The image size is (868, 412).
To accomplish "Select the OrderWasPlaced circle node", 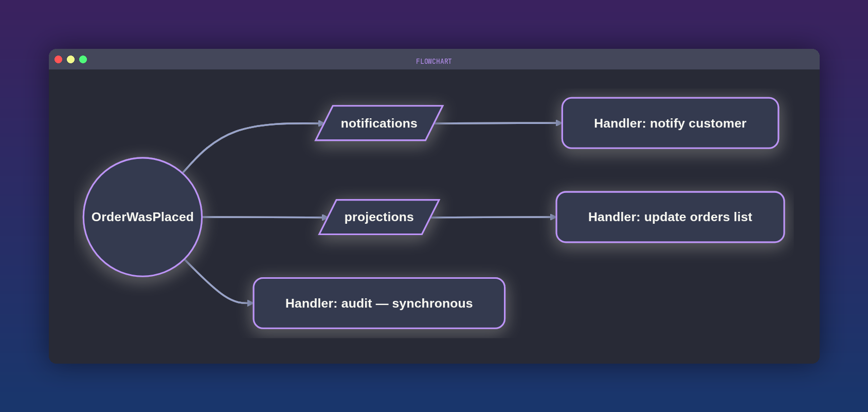I will [x=142, y=217].
